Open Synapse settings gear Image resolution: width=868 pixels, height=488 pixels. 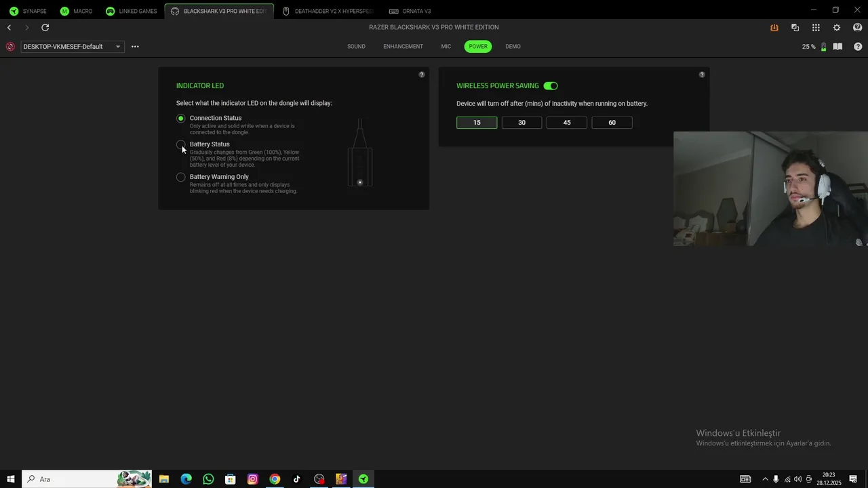click(837, 28)
